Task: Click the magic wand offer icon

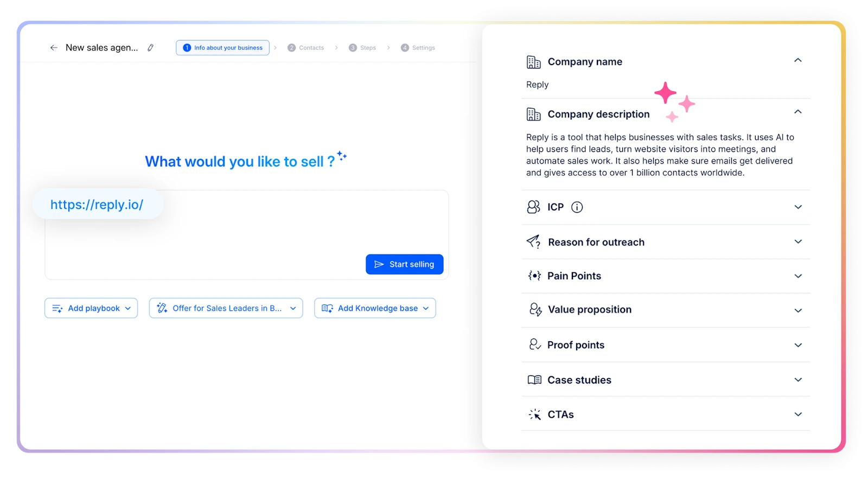Action: coord(162,308)
